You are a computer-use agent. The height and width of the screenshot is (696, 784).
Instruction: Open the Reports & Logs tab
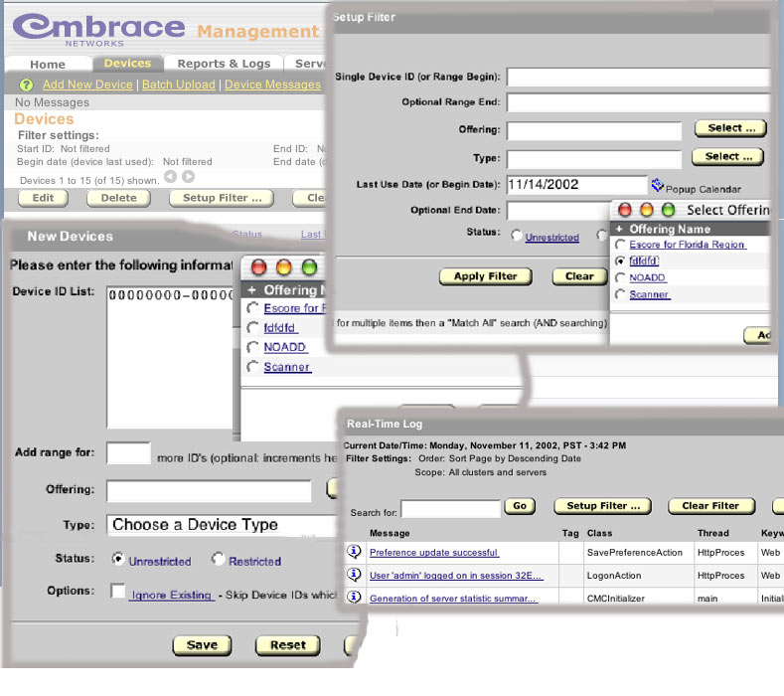pos(224,64)
